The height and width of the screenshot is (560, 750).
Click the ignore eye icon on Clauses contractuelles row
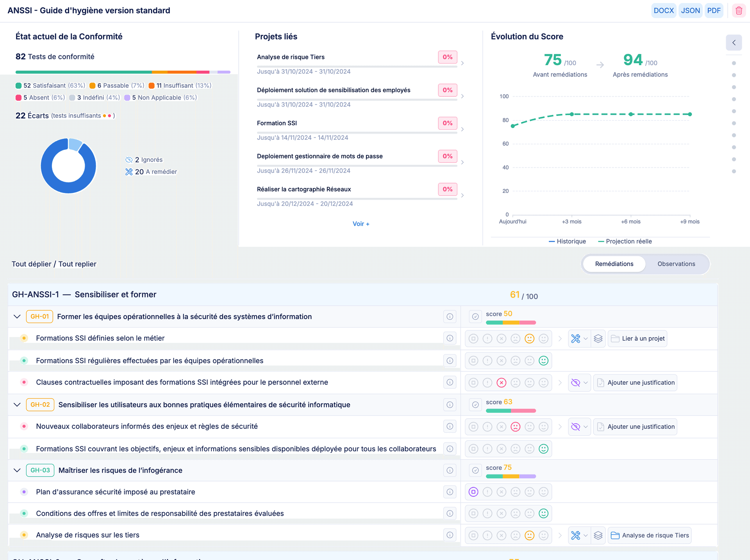(575, 383)
